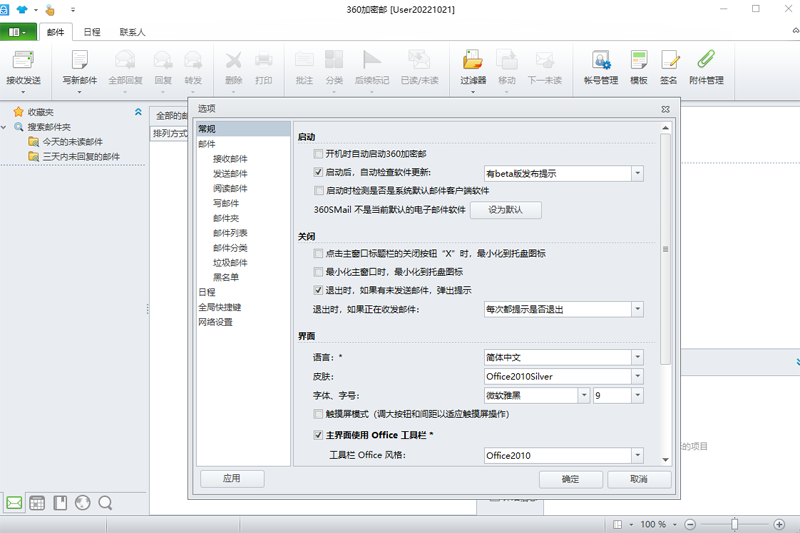Open the contacts book icon at bottom
Screen dimensions: 800x533
60,503
